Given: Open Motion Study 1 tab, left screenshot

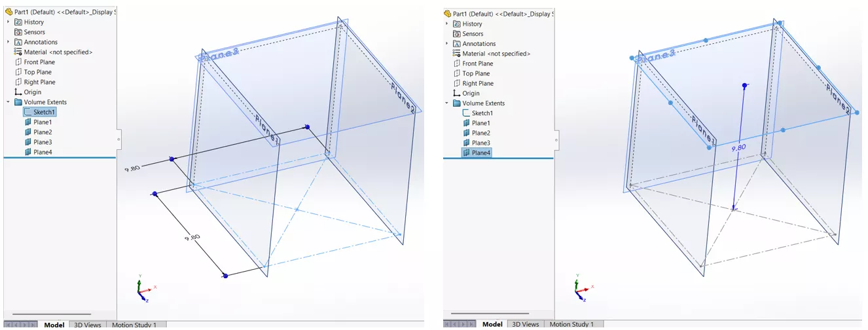Looking at the screenshot, I should 135,325.
